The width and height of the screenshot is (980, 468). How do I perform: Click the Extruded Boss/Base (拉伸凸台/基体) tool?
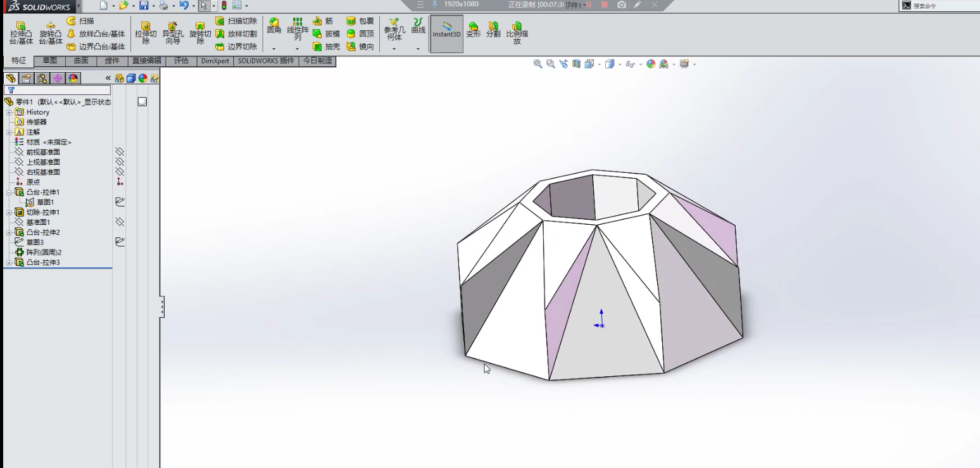click(x=22, y=33)
